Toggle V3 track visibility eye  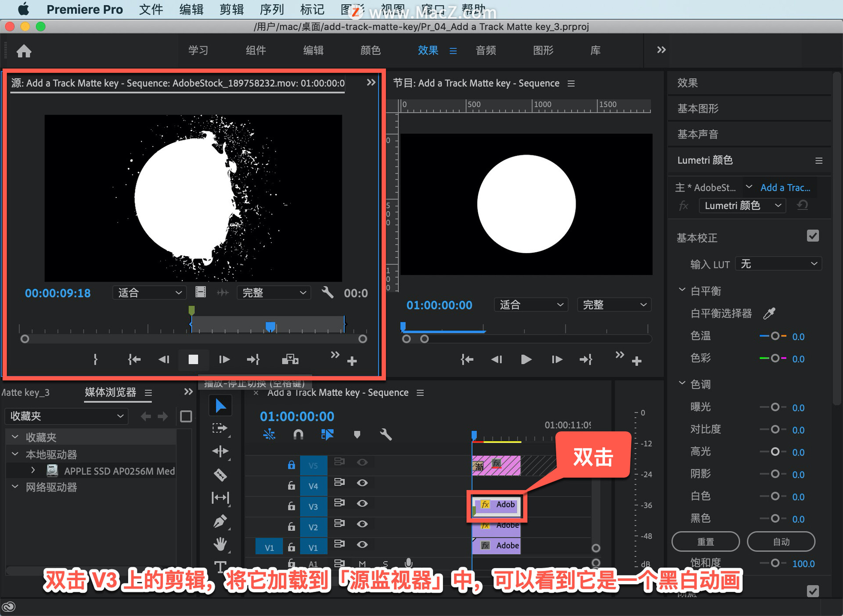click(362, 503)
